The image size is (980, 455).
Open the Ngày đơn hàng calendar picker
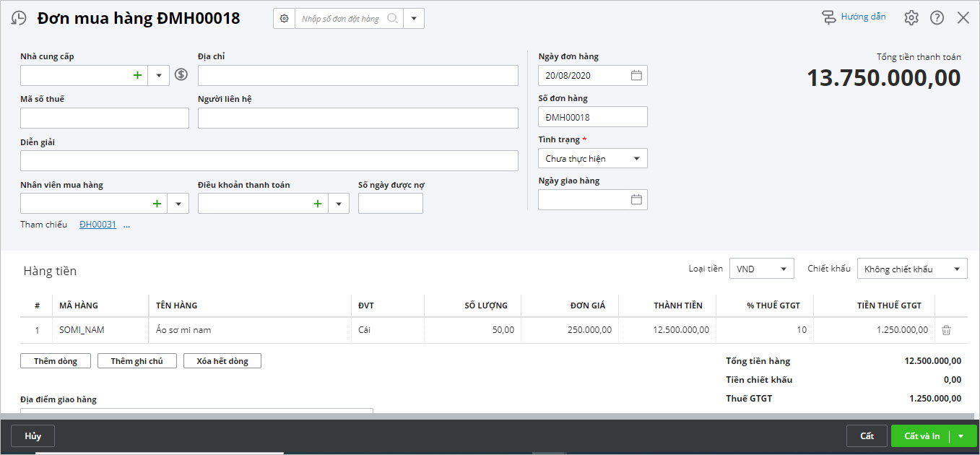[x=636, y=75]
